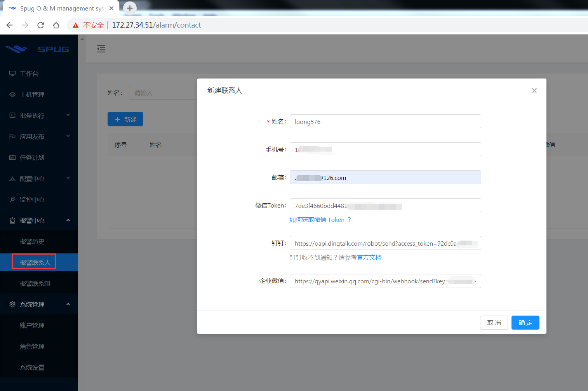
Task: Click the 姓名 field containing loong576
Action: (385, 121)
